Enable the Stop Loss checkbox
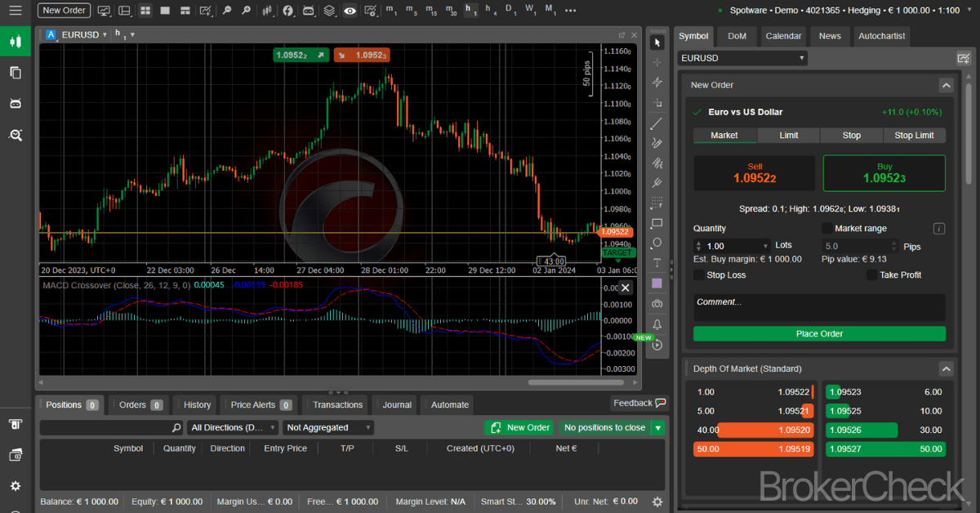This screenshot has width=980, height=513. [x=699, y=275]
